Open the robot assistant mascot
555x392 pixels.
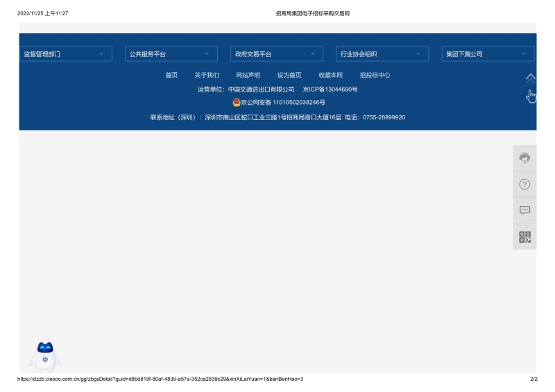click(45, 354)
